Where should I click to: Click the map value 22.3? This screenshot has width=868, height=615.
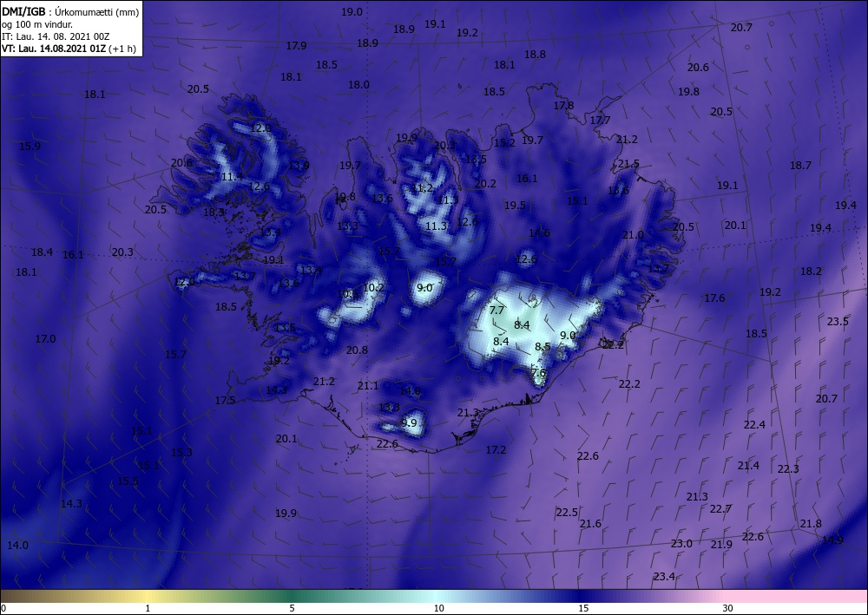788,469
